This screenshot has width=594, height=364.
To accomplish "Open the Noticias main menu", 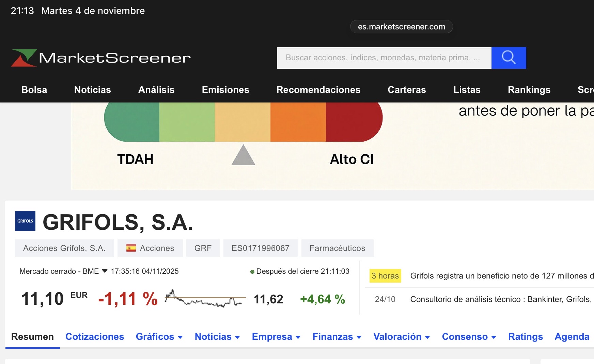I will [x=93, y=90].
